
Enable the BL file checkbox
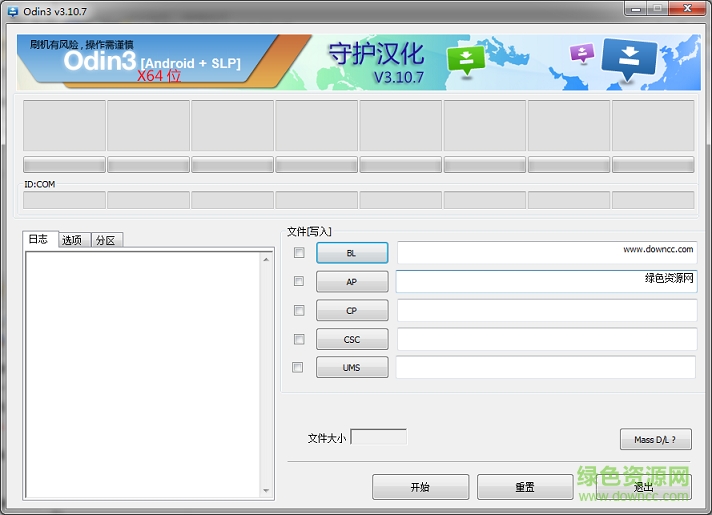(x=299, y=253)
